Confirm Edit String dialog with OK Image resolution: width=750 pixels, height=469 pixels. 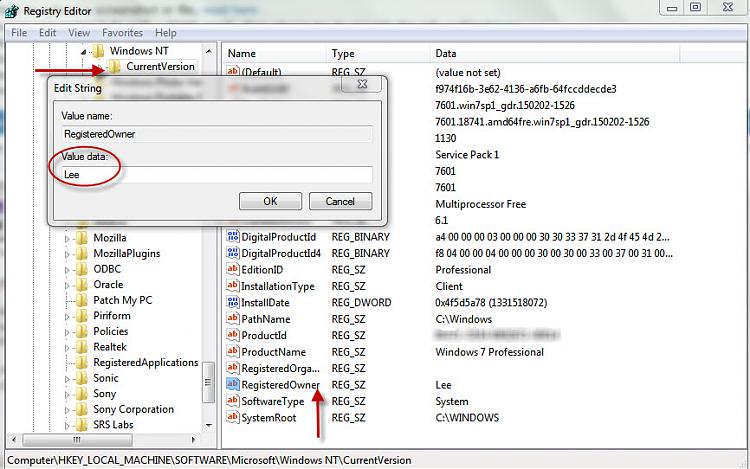click(270, 201)
